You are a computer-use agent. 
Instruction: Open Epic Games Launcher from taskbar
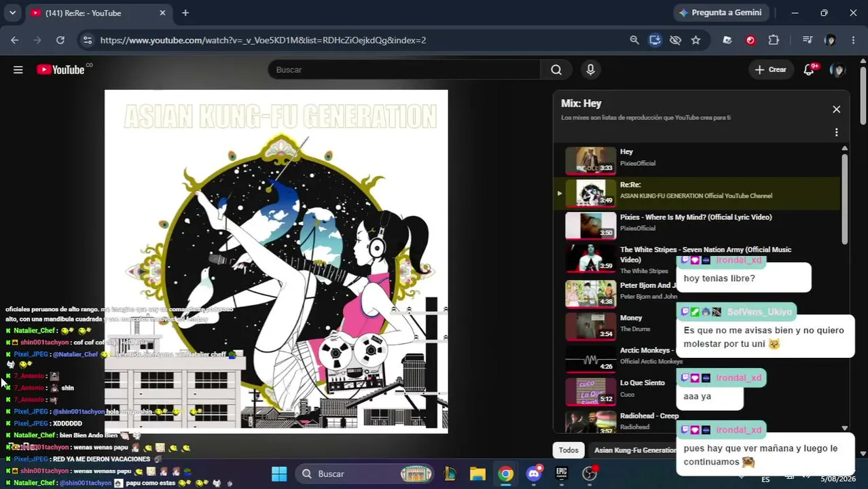pos(562,473)
